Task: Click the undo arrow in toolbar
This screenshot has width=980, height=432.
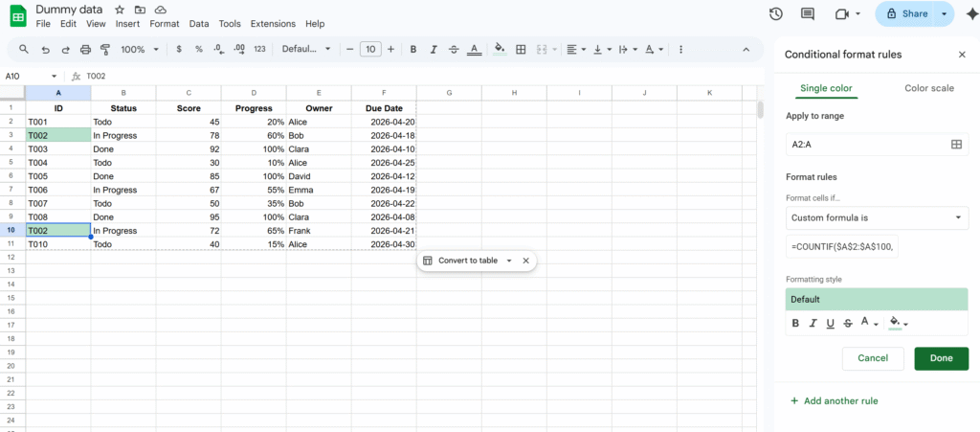Action: (45, 49)
